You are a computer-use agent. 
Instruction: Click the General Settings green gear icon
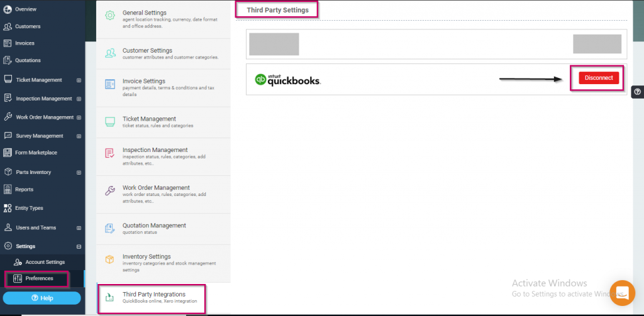[109, 16]
